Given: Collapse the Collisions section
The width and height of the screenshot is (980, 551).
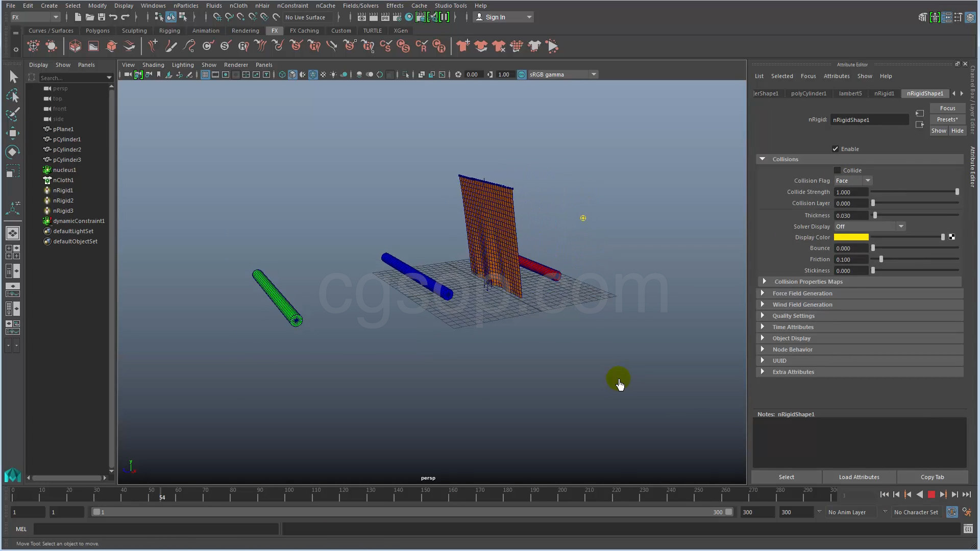Looking at the screenshot, I should pos(763,159).
